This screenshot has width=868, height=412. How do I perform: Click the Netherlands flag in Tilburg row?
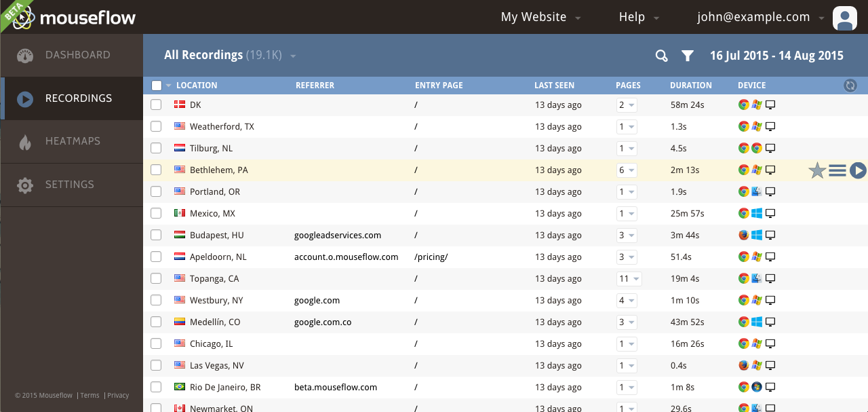point(180,148)
